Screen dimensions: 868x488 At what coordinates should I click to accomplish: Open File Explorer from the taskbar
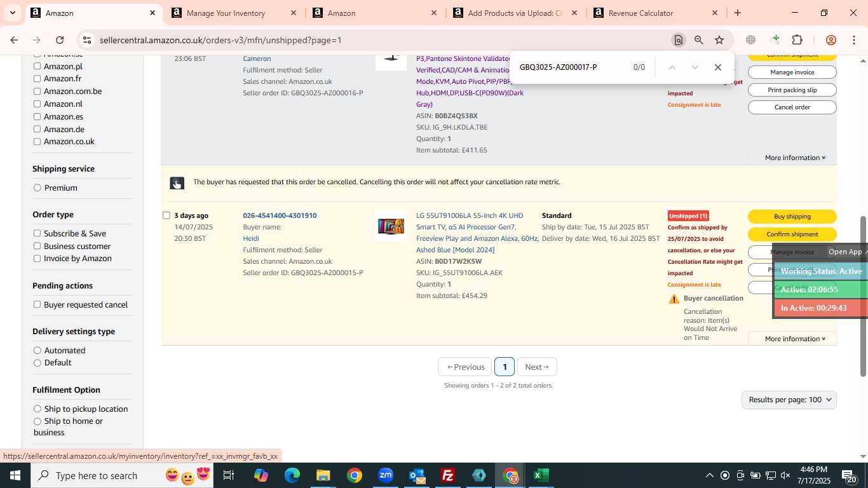pos(323,475)
